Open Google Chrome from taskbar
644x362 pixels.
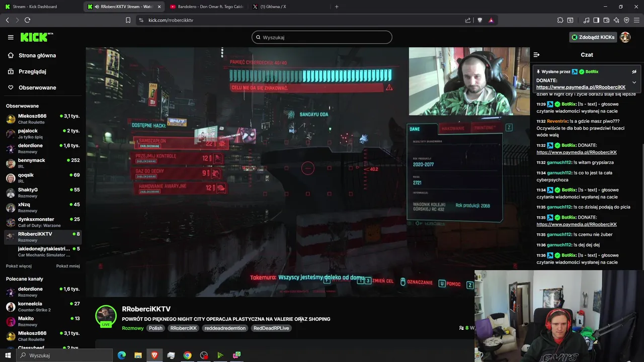tap(187, 355)
